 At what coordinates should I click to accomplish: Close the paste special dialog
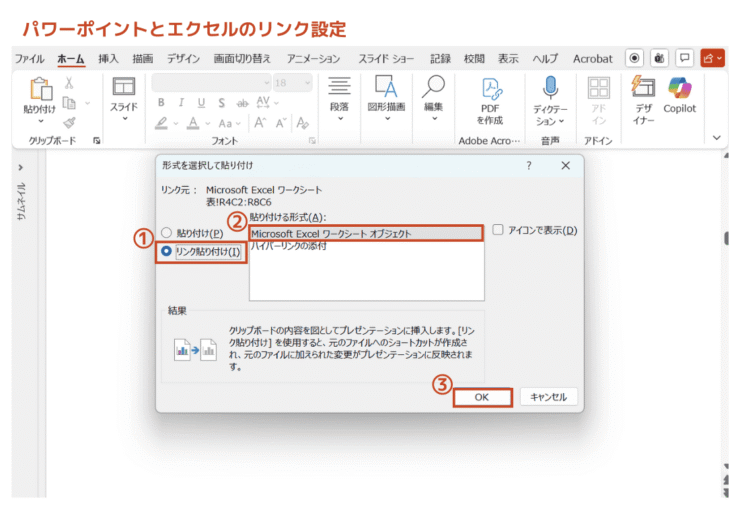[565, 165]
